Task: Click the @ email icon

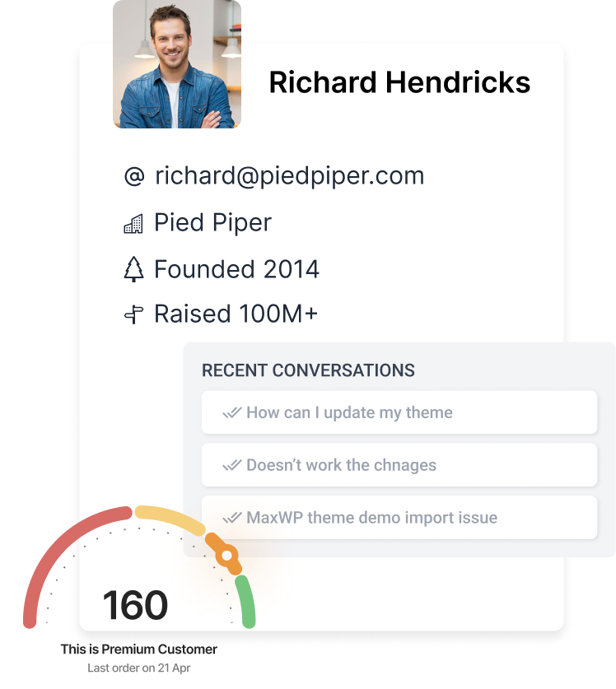Action: (x=133, y=177)
